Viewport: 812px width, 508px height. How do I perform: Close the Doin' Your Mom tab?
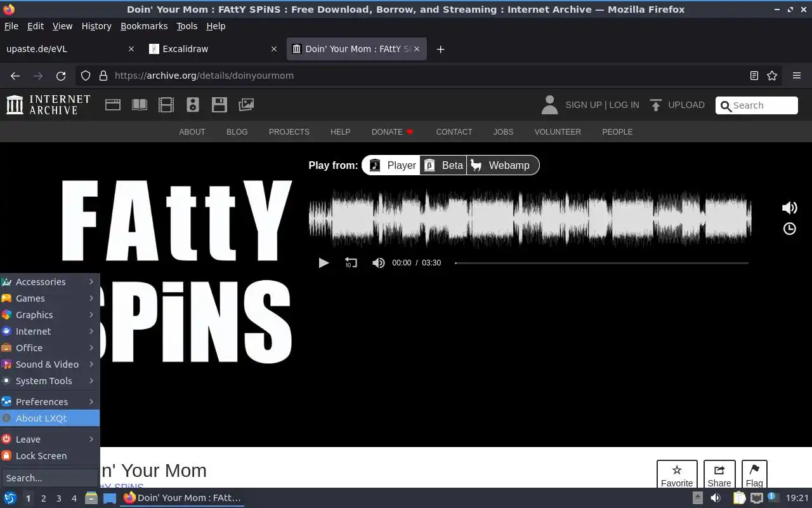click(417, 49)
